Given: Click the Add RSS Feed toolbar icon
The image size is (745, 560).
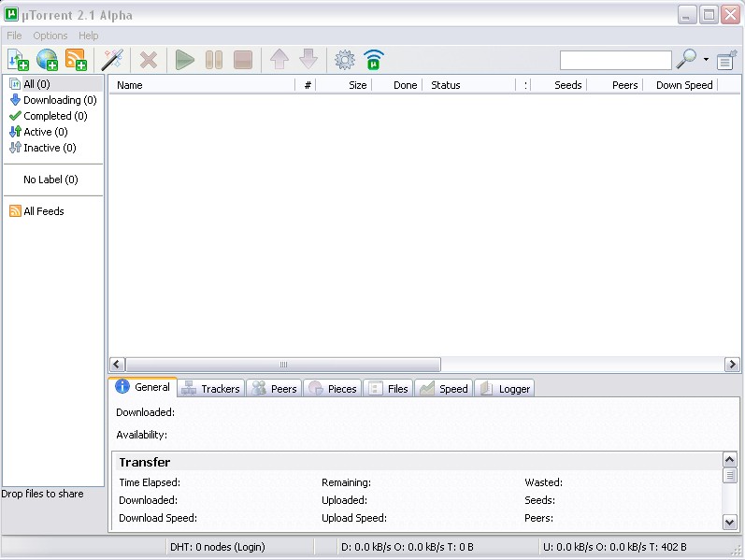Looking at the screenshot, I should pos(76,60).
